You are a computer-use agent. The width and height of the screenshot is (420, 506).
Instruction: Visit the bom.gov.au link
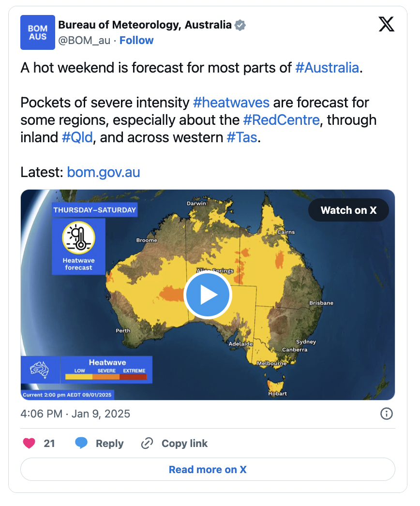(x=103, y=172)
